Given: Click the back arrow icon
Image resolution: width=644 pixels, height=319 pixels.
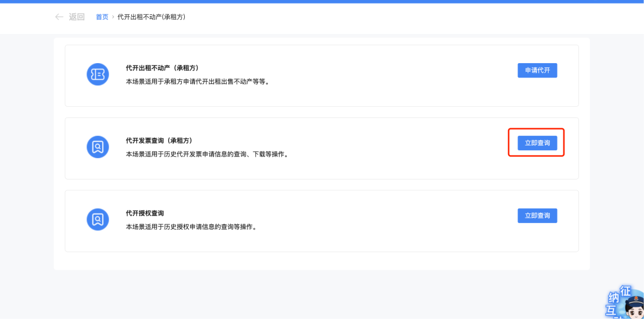Looking at the screenshot, I should click(59, 17).
